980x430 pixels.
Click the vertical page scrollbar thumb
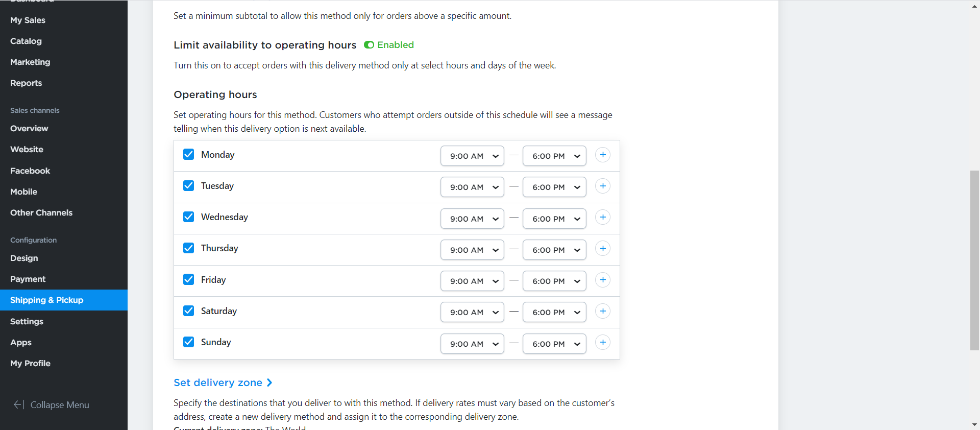[x=974, y=260]
